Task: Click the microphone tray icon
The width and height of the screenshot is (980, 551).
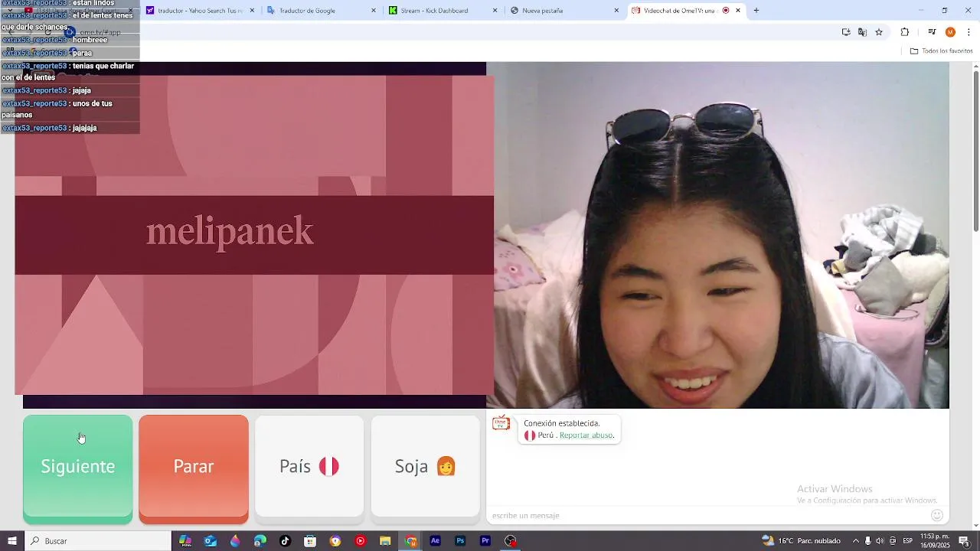Action: [x=868, y=541]
